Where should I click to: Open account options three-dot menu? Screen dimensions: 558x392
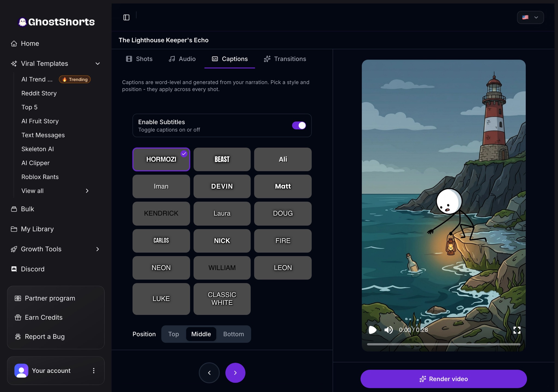pyautogui.click(x=94, y=370)
